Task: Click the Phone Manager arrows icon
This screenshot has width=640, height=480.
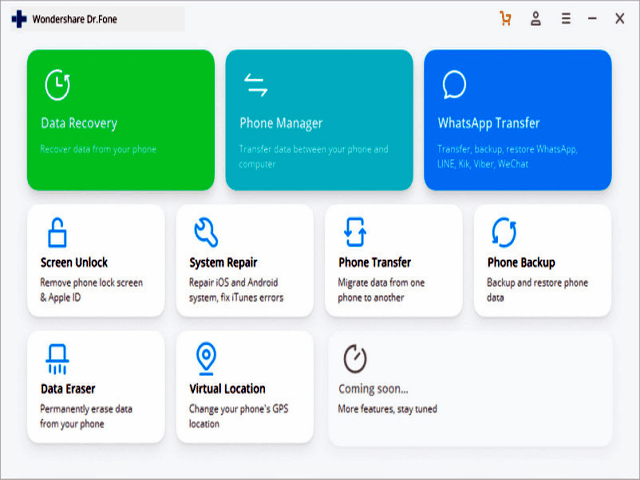Action: (x=256, y=85)
